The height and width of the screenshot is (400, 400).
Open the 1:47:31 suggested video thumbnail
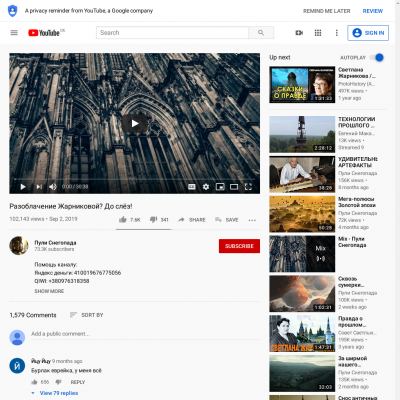[302, 333]
